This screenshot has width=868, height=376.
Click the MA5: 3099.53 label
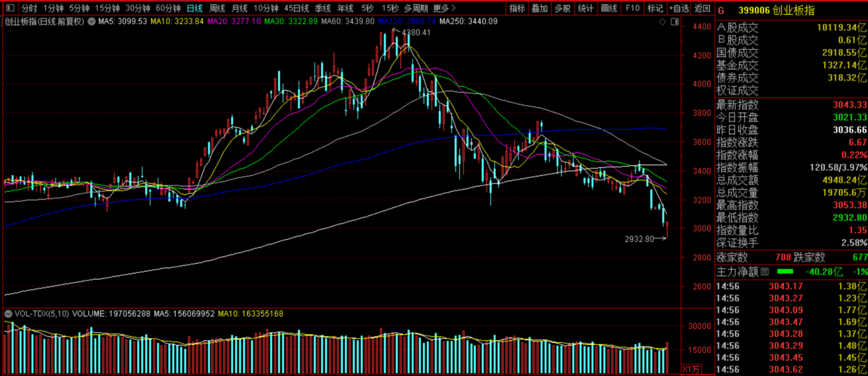(123, 22)
